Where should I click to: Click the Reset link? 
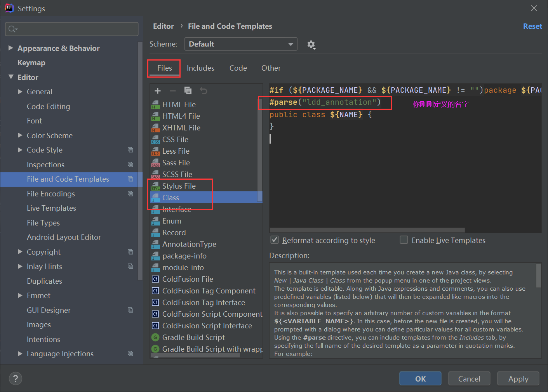pyautogui.click(x=532, y=26)
